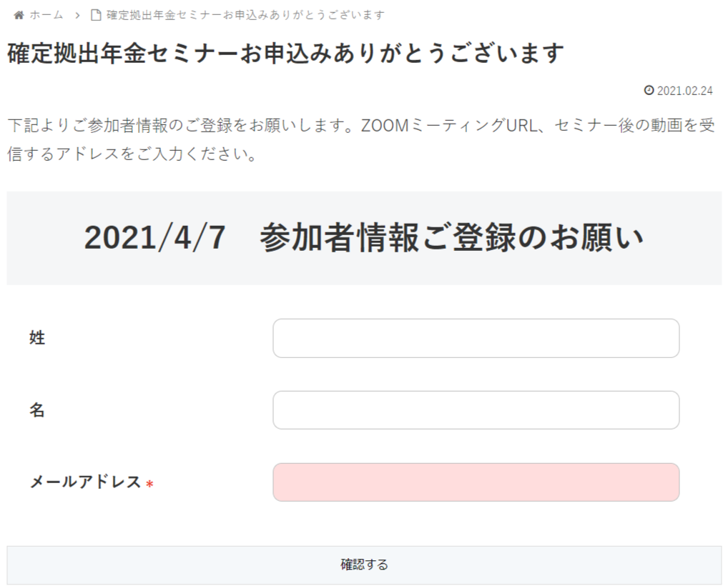Open the ホーム breadcrumb link

46,15
